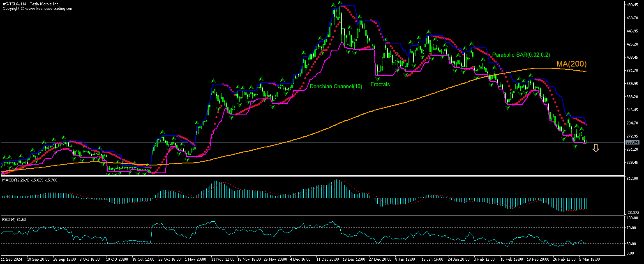Select the 11 Dec 20:00 time marker

pyautogui.click(x=327, y=259)
